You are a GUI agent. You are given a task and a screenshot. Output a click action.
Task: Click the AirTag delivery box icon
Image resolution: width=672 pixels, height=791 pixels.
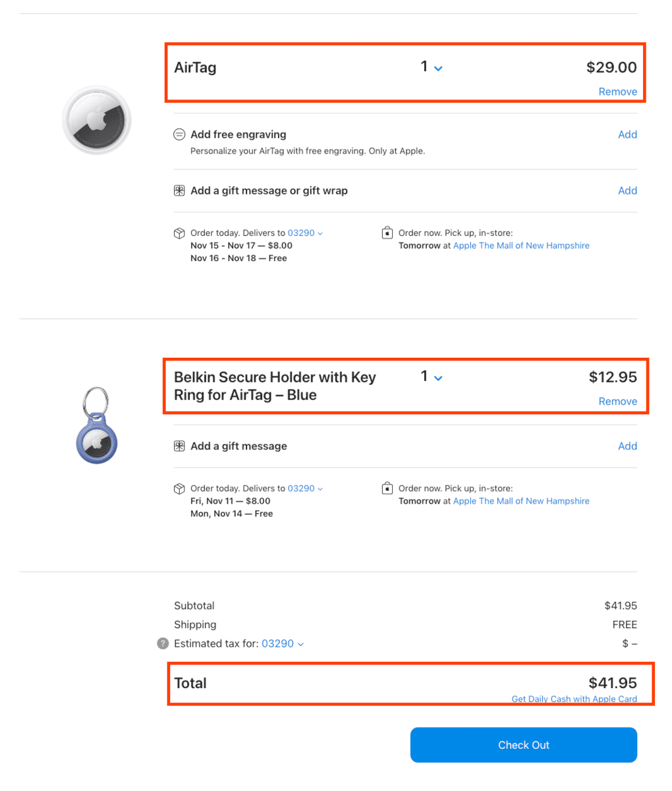tap(179, 233)
